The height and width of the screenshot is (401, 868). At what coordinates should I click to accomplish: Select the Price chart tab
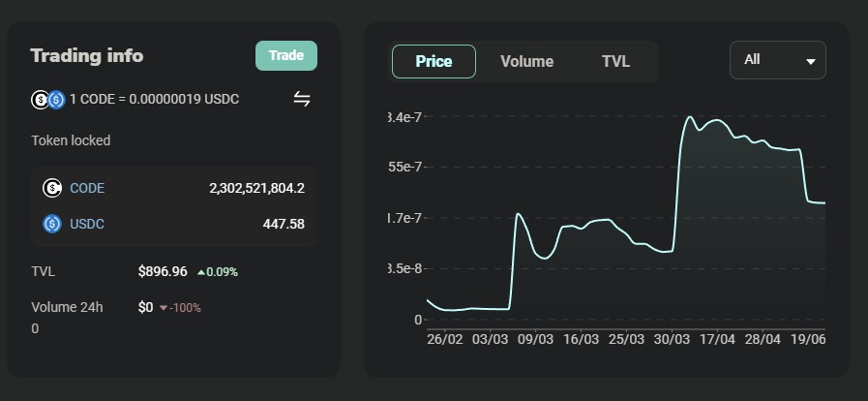pos(434,61)
